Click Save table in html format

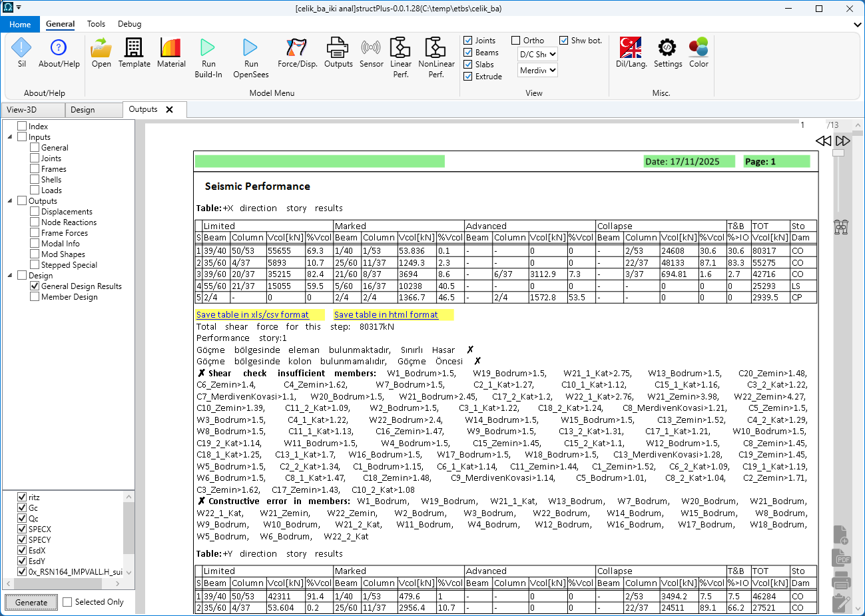coord(386,314)
